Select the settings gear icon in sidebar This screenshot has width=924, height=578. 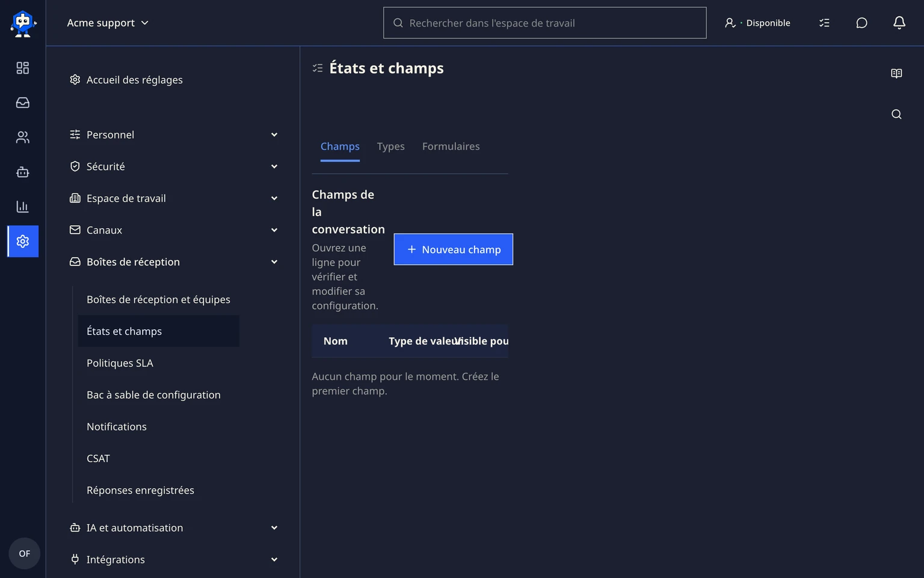[23, 241]
